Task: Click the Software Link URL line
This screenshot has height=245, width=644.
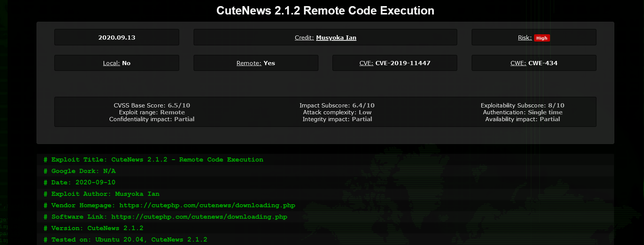Action: point(165,217)
